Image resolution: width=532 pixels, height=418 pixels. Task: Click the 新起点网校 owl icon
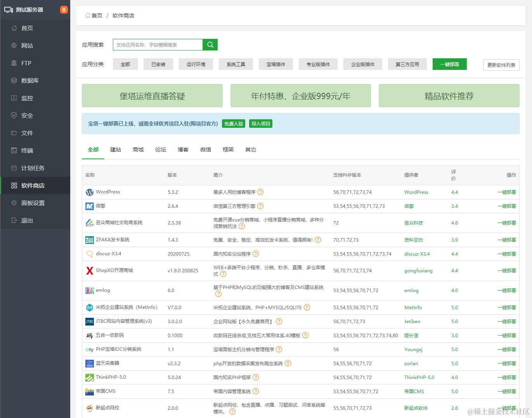point(90,408)
